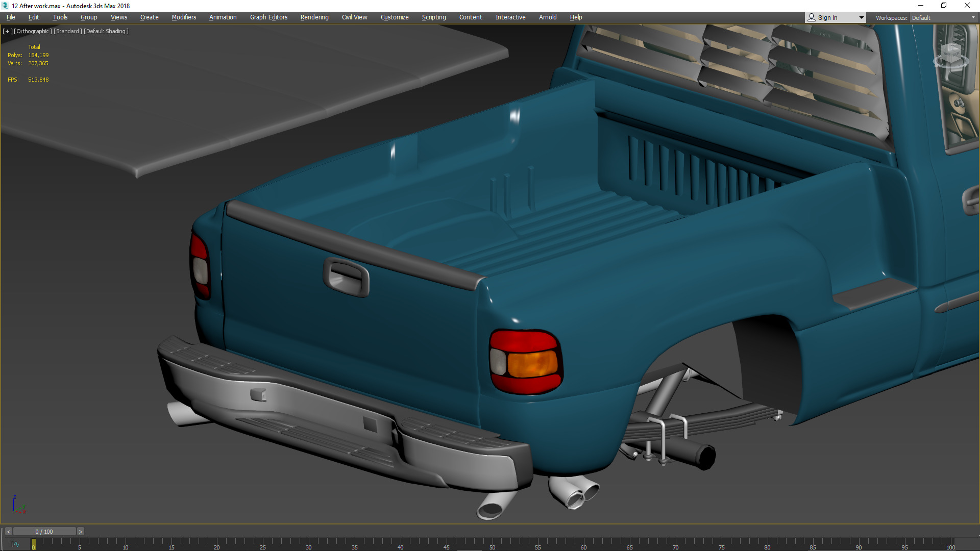Click the Sign In button
The width and height of the screenshot is (980, 551).
tap(827, 17)
